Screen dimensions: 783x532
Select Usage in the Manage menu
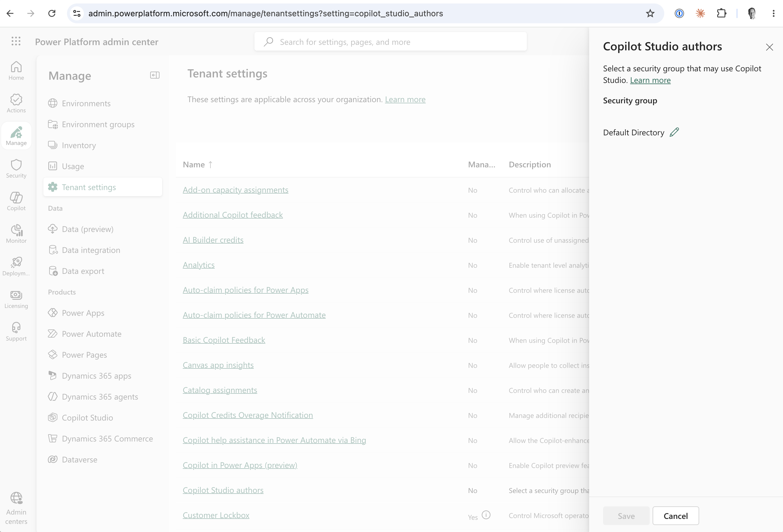tap(103, 166)
